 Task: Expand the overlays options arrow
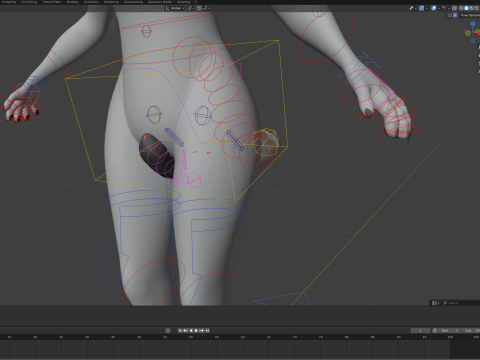439,8
